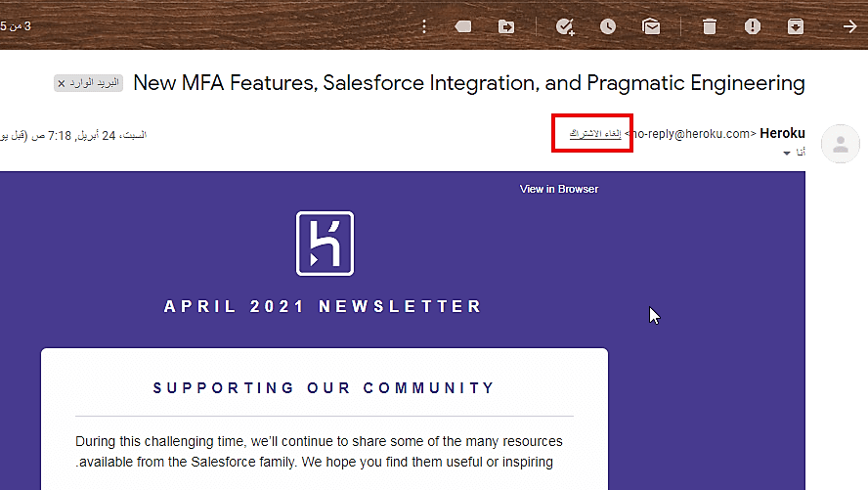Report this email as spam

coord(753,26)
